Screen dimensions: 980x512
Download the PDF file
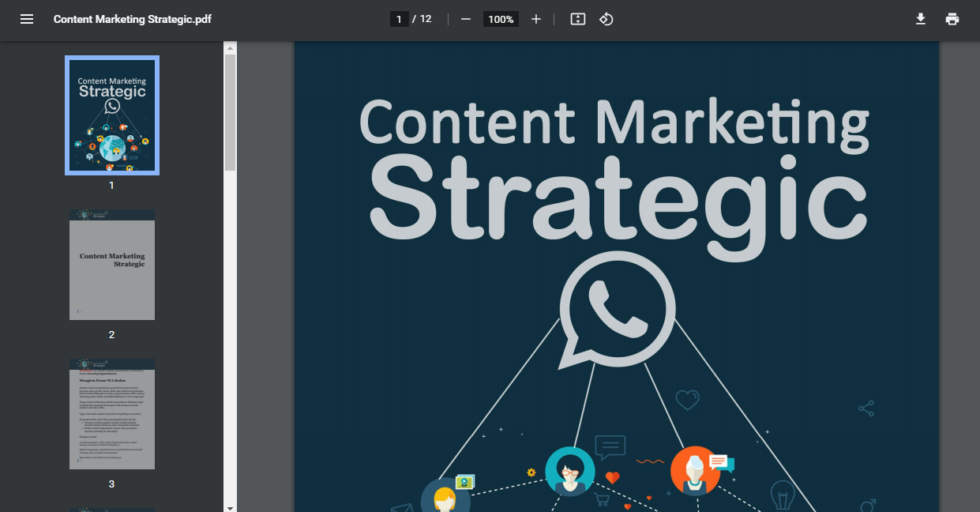pos(921,19)
